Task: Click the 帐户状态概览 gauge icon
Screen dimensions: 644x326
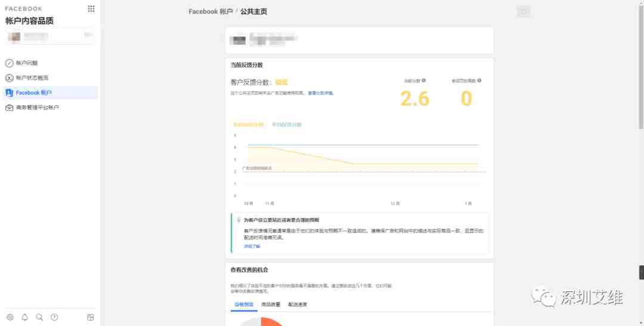Action: (9, 78)
